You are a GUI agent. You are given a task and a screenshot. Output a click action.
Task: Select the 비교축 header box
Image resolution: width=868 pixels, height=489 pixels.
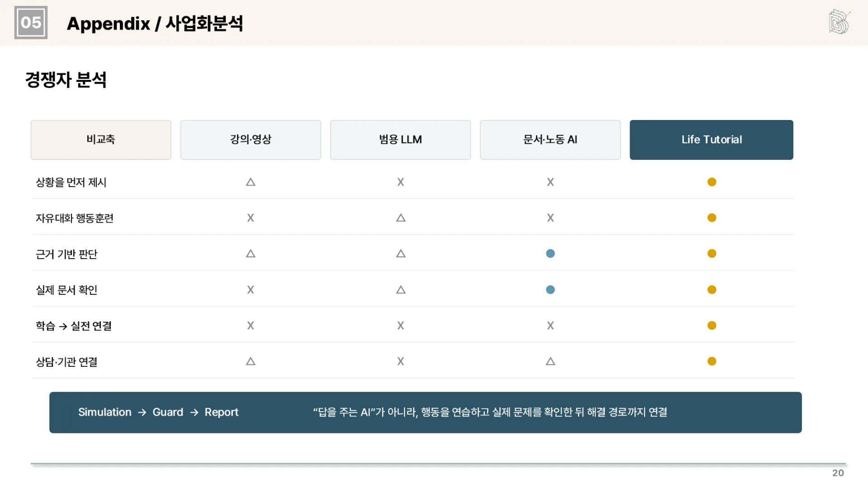[x=101, y=139]
